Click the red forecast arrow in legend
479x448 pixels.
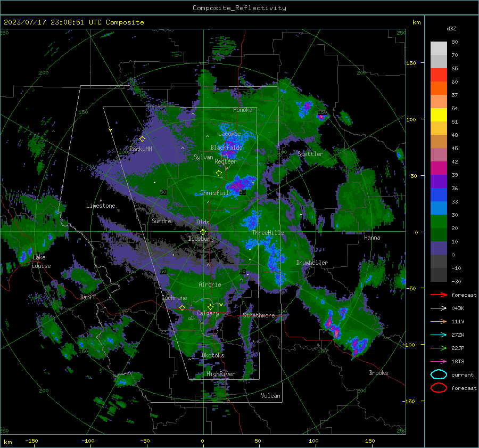pos(439,295)
